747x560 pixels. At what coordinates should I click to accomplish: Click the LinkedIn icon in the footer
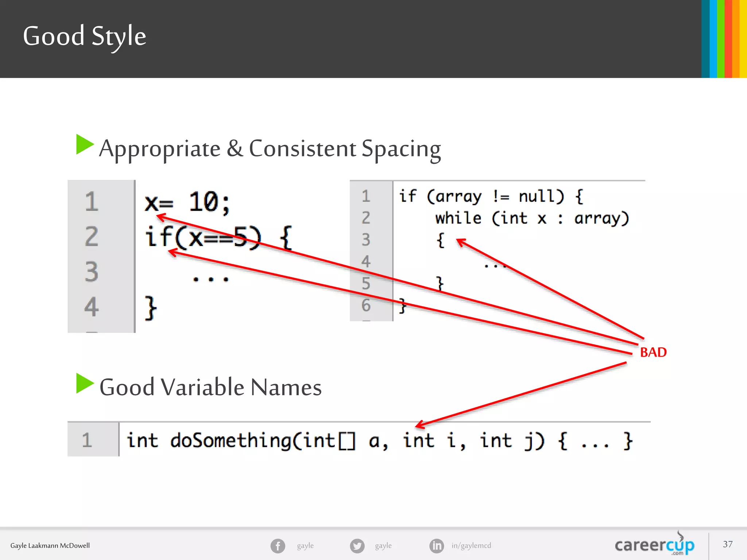point(437,546)
